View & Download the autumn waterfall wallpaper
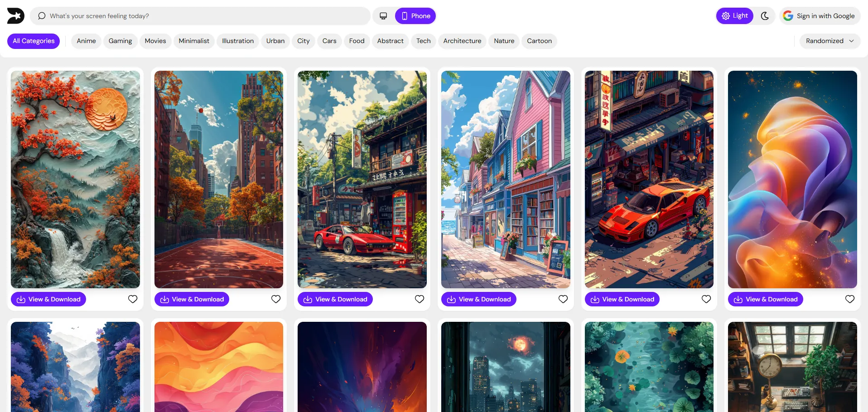The image size is (868, 412). (x=48, y=299)
